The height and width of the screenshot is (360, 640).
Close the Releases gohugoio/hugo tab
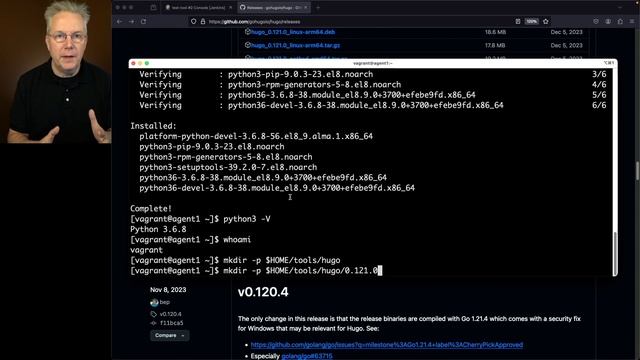[306, 8]
